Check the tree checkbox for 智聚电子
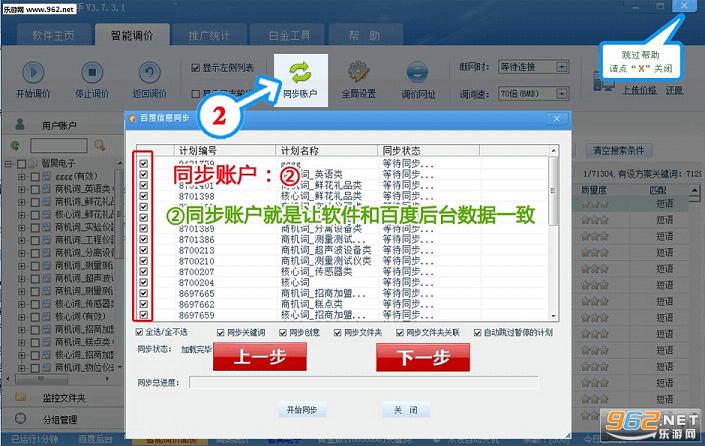The height and width of the screenshot is (446, 705). tap(22, 164)
